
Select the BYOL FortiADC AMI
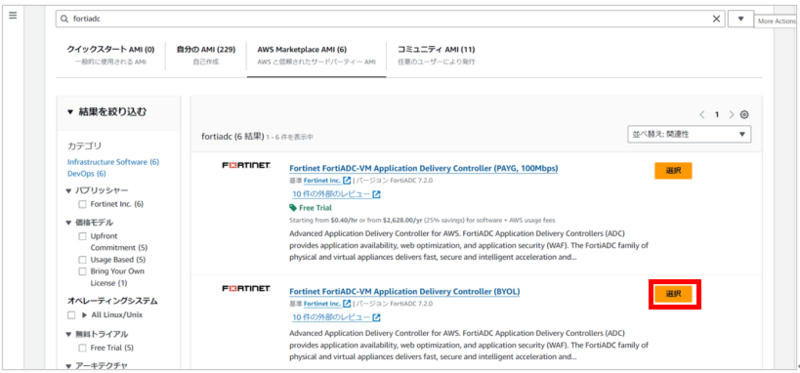[x=673, y=294]
